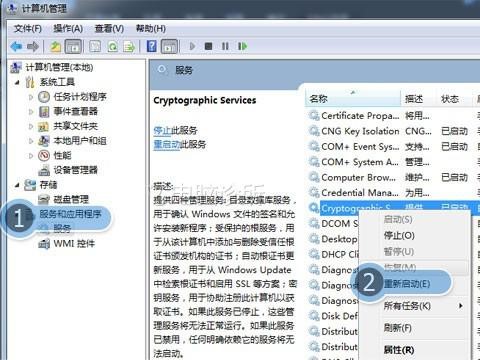
Task: Click the Export List toolbar icon
Action: (x=129, y=46)
